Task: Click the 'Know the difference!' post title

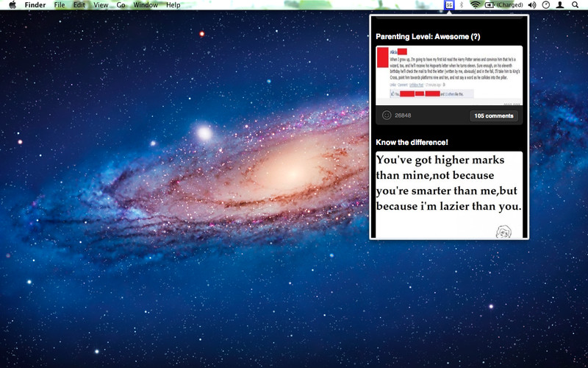Action: coord(412,142)
